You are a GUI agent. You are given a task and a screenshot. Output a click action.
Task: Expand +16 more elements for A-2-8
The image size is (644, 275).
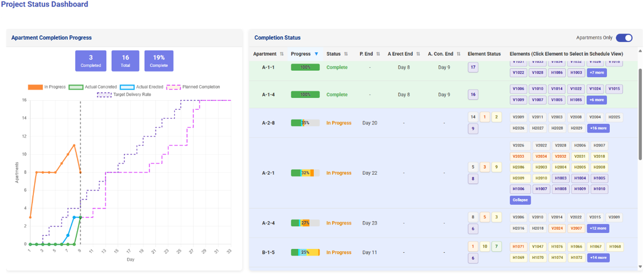[598, 128]
